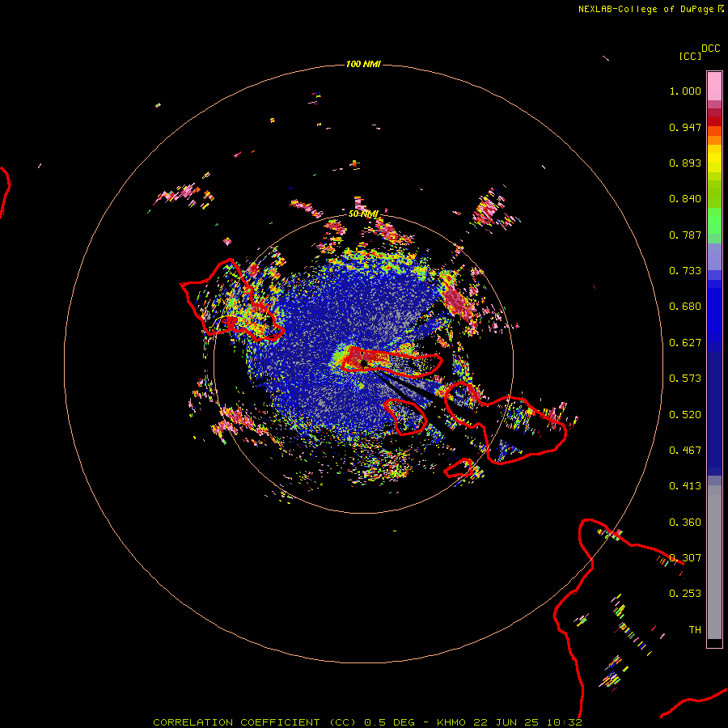The image size is (728, 728).
Task: Pick the light pink swatch beside 1.000
Action: (x=714, y=87)
